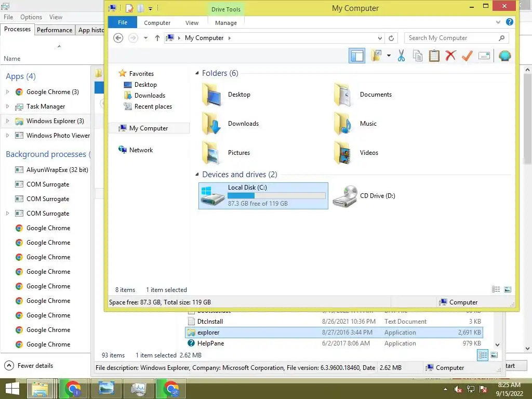Collapse the Folders (6) group
The height and width of the screenshot is (399, 532).
click(197, 73)
